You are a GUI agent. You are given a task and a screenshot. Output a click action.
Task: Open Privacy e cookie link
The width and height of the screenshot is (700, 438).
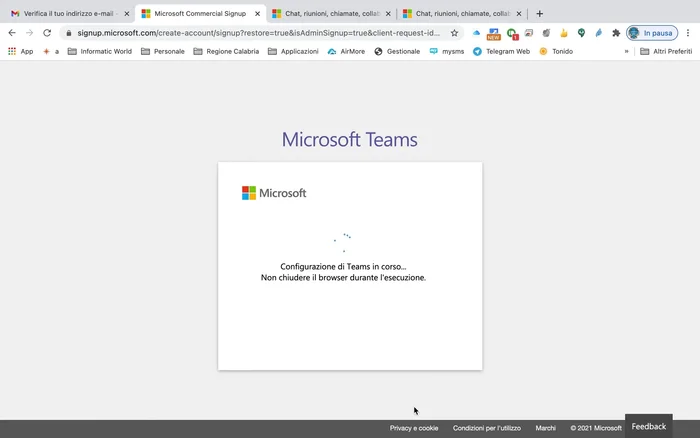(x=414, y=428)
